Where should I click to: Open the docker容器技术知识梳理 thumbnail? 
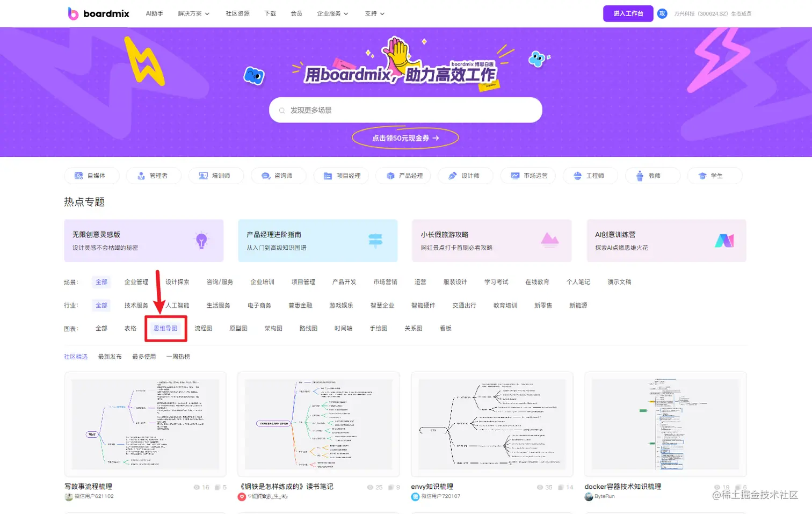665,424
